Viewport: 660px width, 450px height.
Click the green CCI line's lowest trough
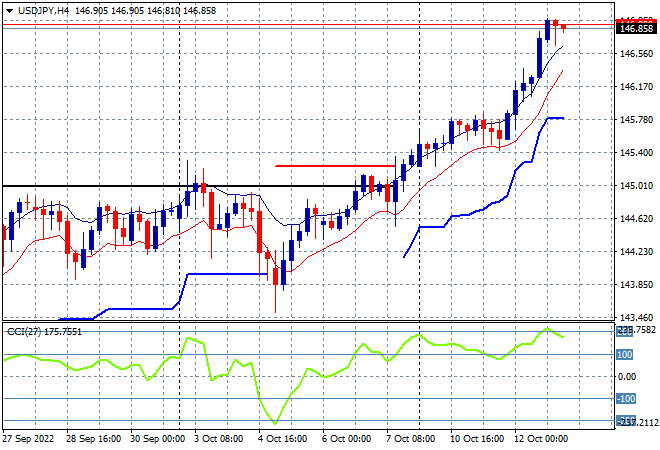point(275,423)
